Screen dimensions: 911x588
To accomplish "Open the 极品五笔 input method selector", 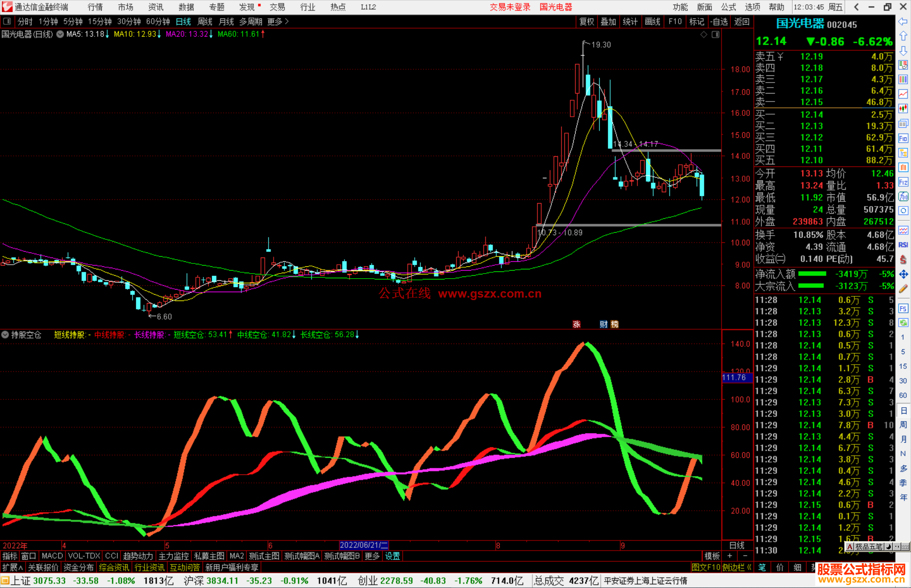I will (869, 547).
